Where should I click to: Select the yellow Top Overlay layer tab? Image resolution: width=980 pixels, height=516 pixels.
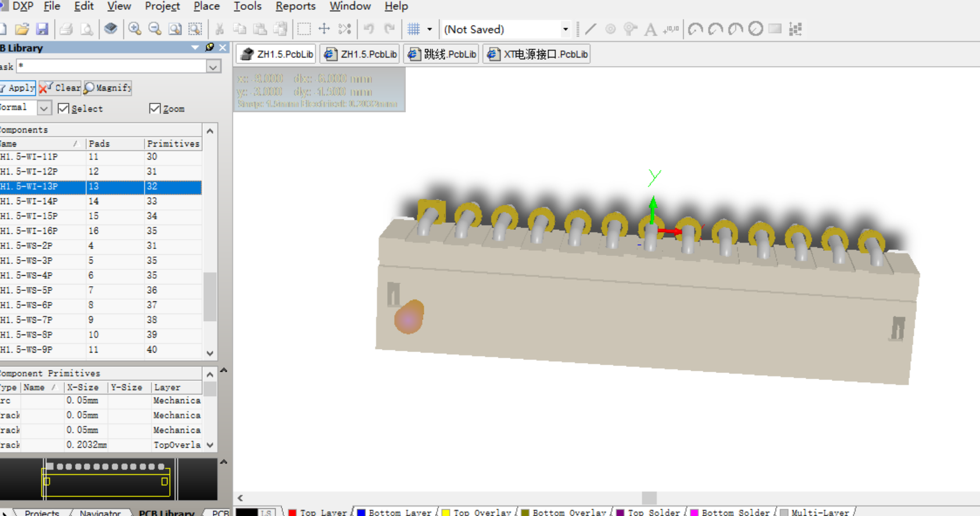[477, 513]
